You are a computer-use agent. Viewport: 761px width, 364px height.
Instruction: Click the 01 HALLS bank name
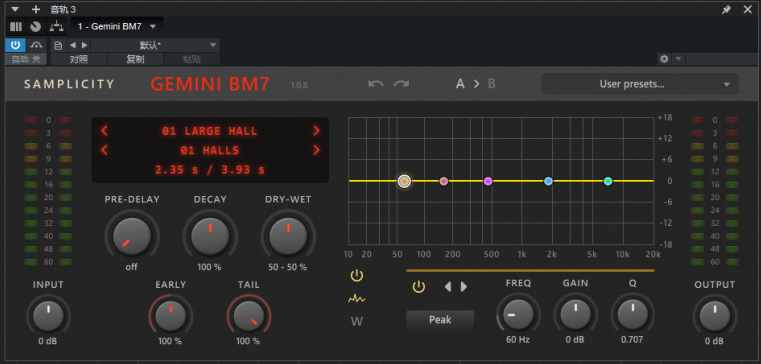click(x=210, y=150)
